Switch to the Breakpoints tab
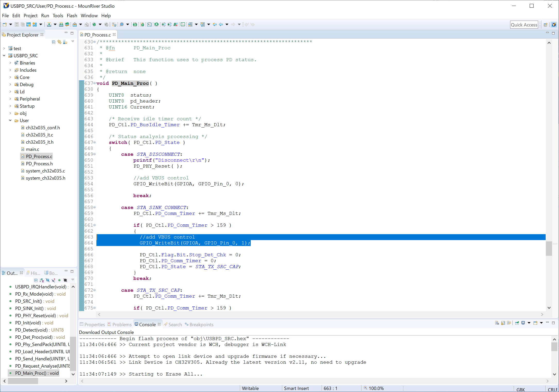 point(199,324)
